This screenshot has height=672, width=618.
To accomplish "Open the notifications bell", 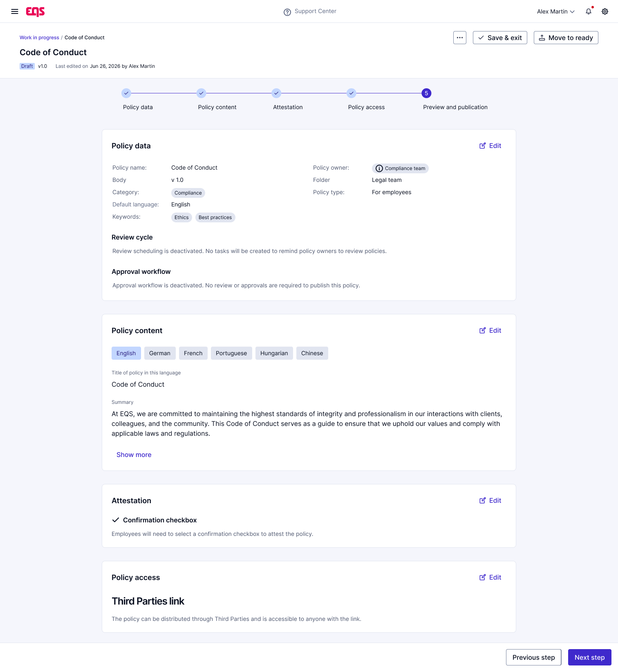I will click(589, 11).
